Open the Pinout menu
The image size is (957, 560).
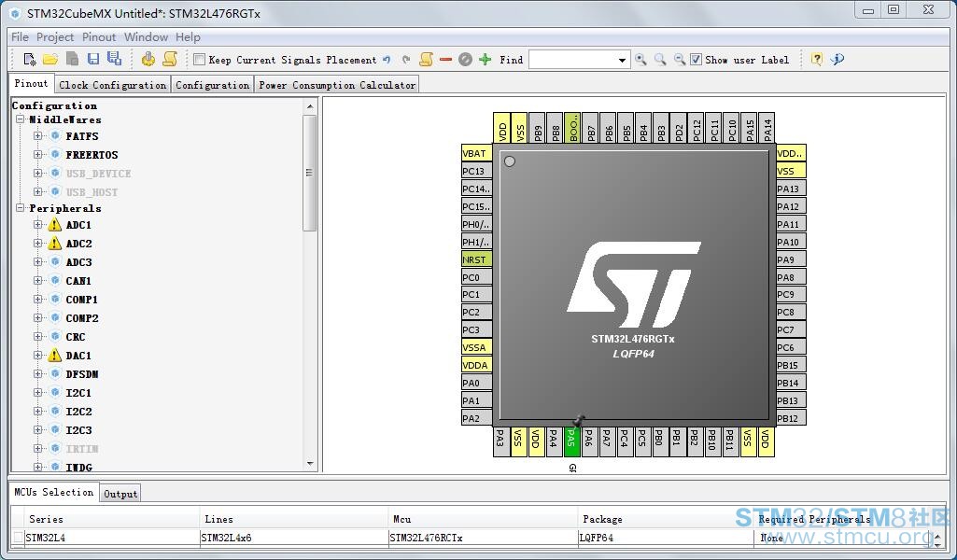click(x=99, y=36)
